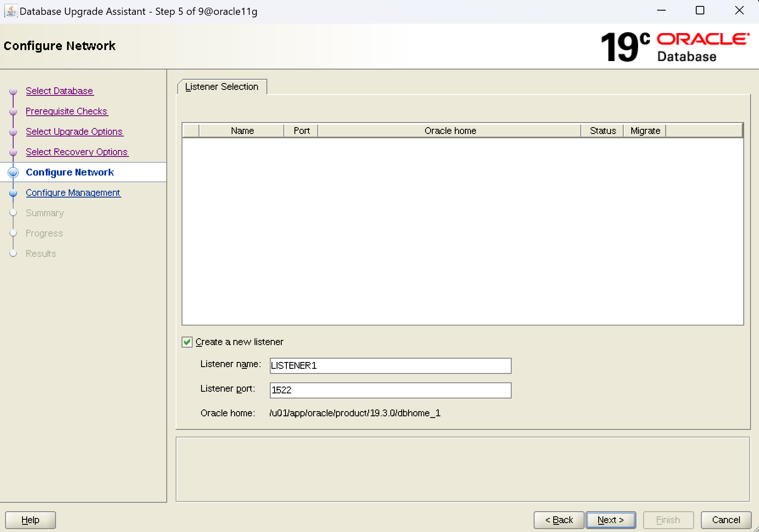
Task: Open the Select Upgrade Options step
Action: (x=74, y=131)
